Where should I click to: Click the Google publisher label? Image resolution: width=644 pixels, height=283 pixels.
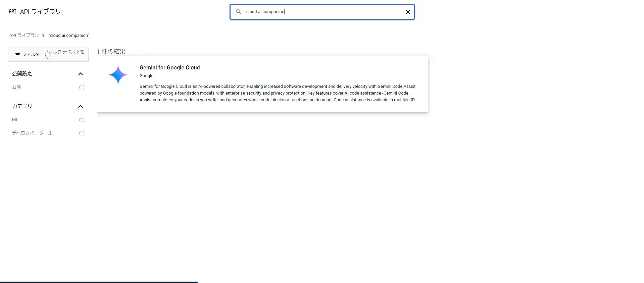147,76
